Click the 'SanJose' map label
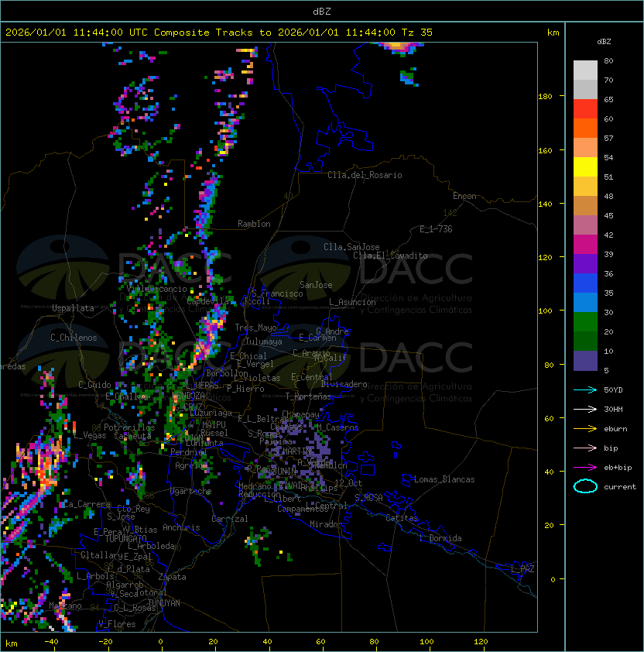644x652 pixels. tap(316, 285)
